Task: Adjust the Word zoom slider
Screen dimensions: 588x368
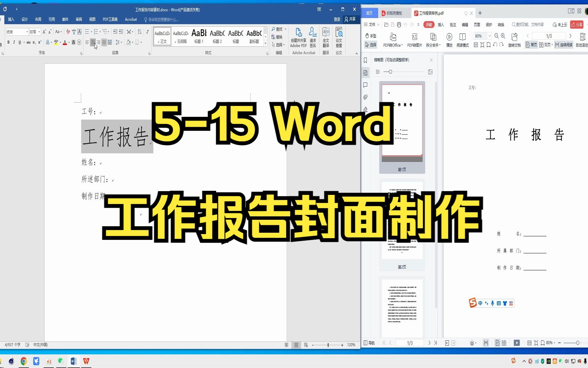Action: click(x=328, y=345)
